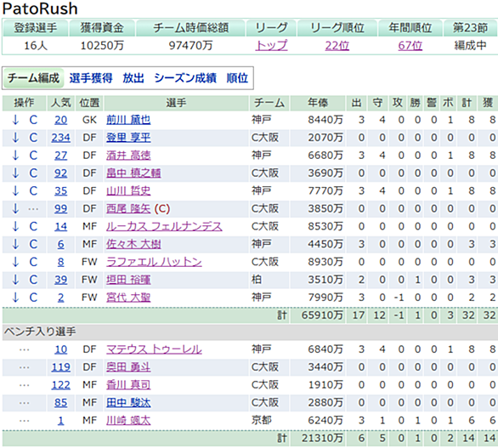
Task: Click the C mark on ラファエル ハットン row
Action: coord(33,262)
